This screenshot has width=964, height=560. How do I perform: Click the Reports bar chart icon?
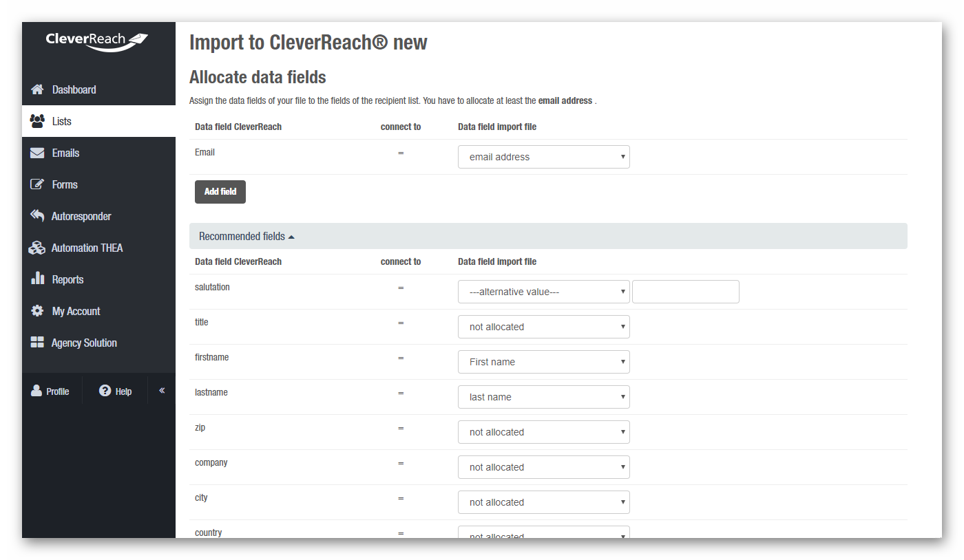tap(37, 279)
